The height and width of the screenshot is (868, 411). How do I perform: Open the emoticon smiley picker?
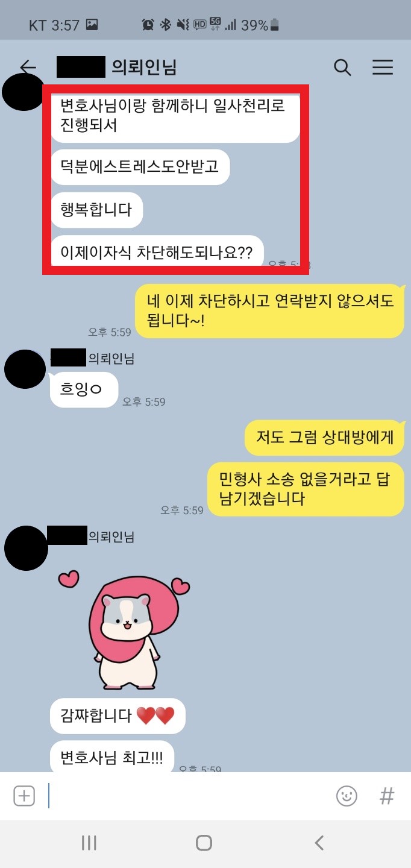pos(347,796)
